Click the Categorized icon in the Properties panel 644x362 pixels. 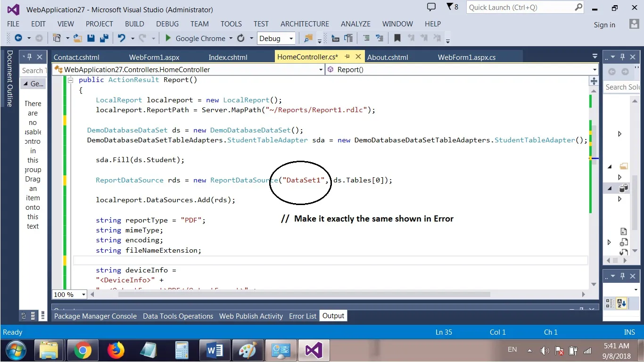(x=610, y=303)
